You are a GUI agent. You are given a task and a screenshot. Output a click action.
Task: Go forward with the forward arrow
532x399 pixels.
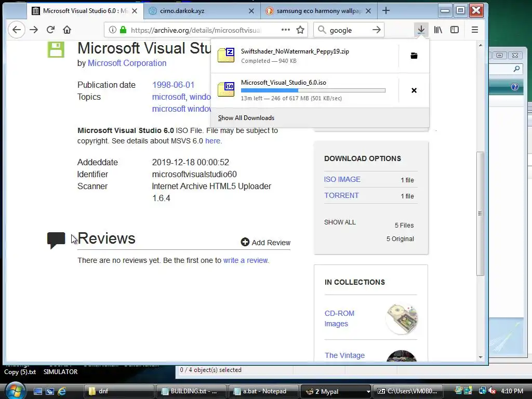click(x=34, y=30)
